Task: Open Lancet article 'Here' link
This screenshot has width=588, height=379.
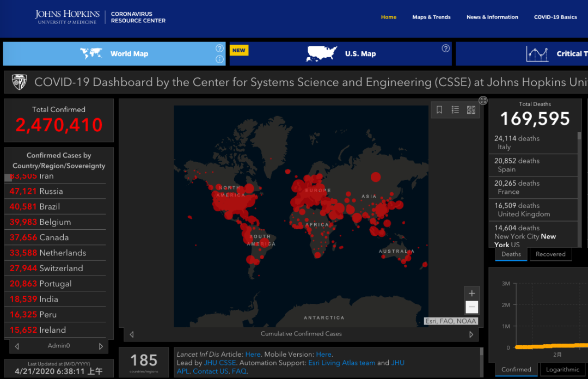Action: 253,354
